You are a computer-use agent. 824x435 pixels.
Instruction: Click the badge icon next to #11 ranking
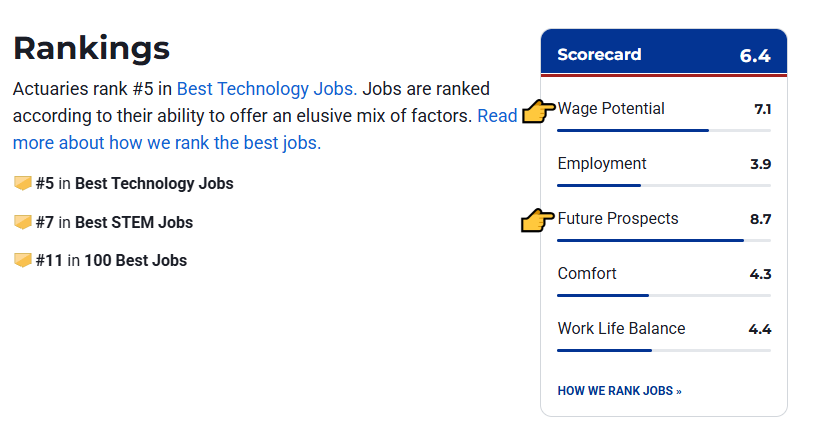click(x=22, y=261)
